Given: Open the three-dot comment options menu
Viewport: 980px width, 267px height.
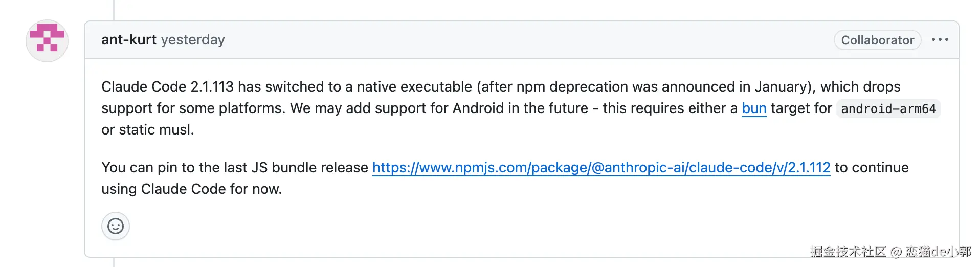Looking at the screenshot, I should [940, 39].
